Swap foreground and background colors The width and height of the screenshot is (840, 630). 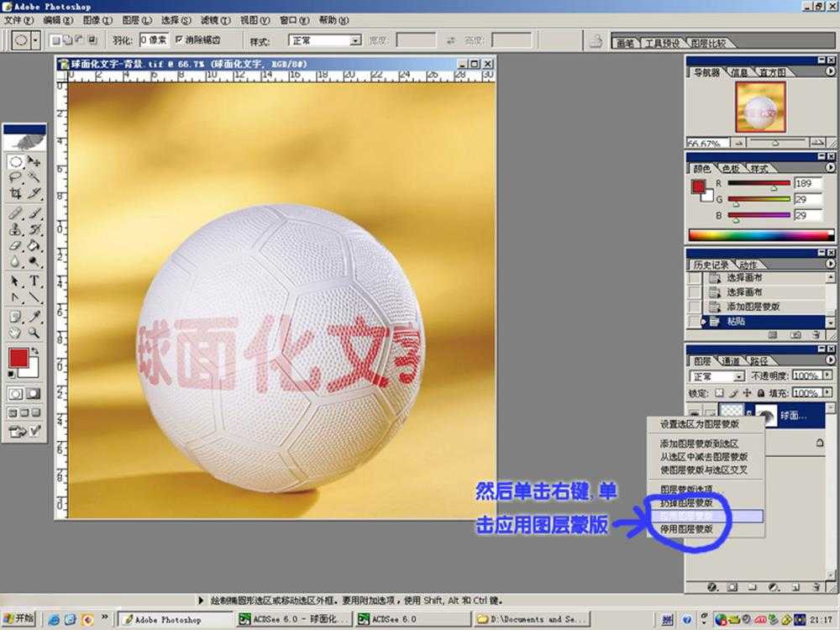point(35,351)
